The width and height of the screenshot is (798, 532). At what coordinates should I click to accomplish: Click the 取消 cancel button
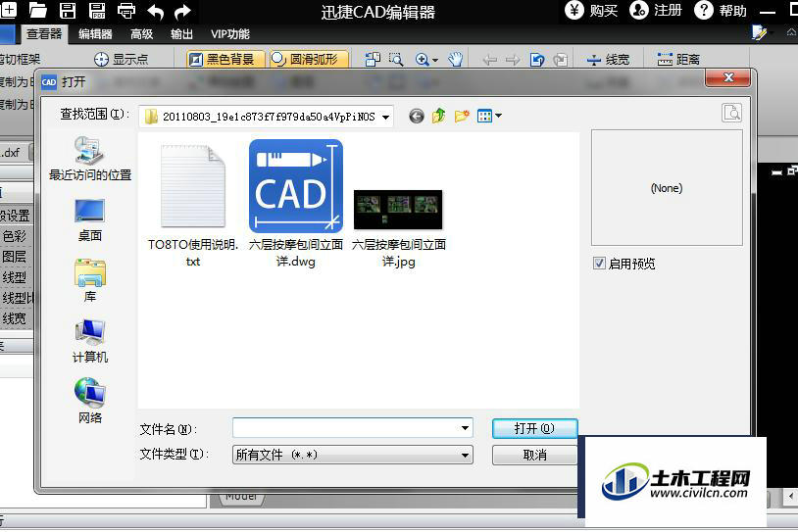pos(534,455)
